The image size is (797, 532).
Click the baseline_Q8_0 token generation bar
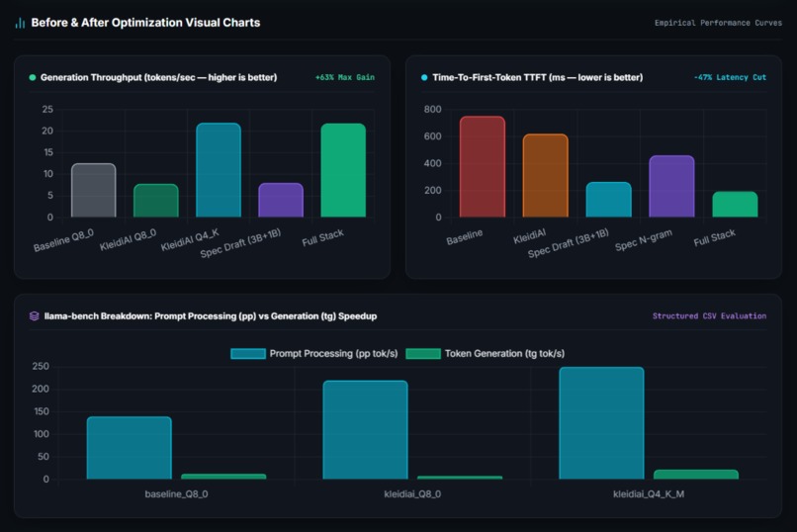tap(223, 477)
